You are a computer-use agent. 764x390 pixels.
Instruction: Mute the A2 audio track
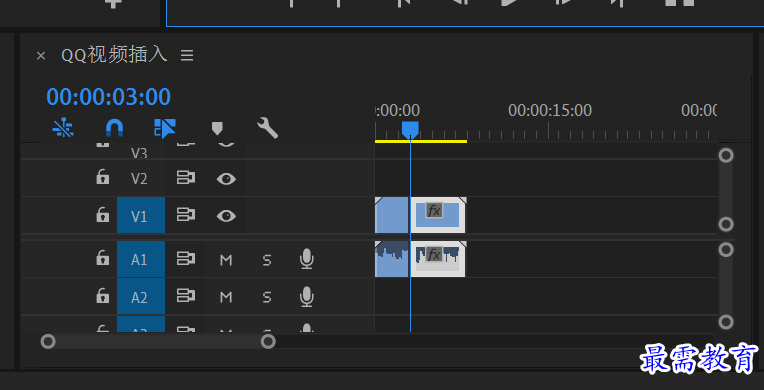tap(226, 297)
